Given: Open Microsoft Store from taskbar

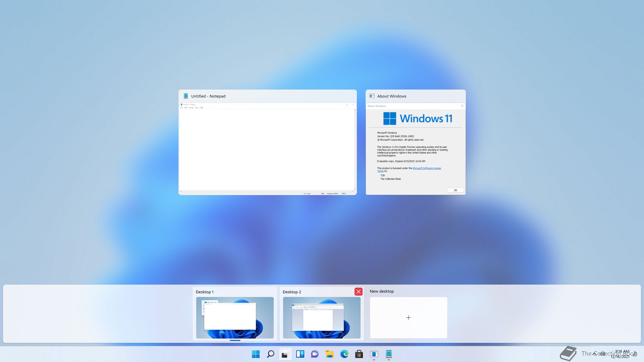Looking at the screenshot, I should pos(359,354).
